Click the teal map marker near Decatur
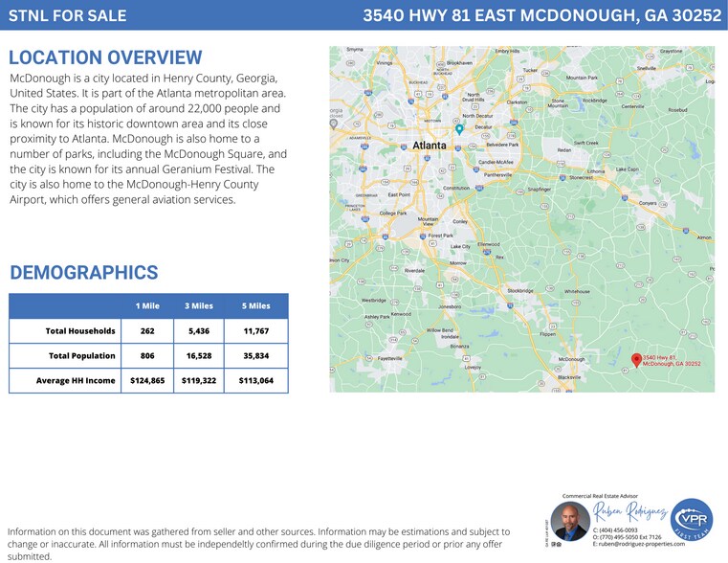 (x=459, y=128)
